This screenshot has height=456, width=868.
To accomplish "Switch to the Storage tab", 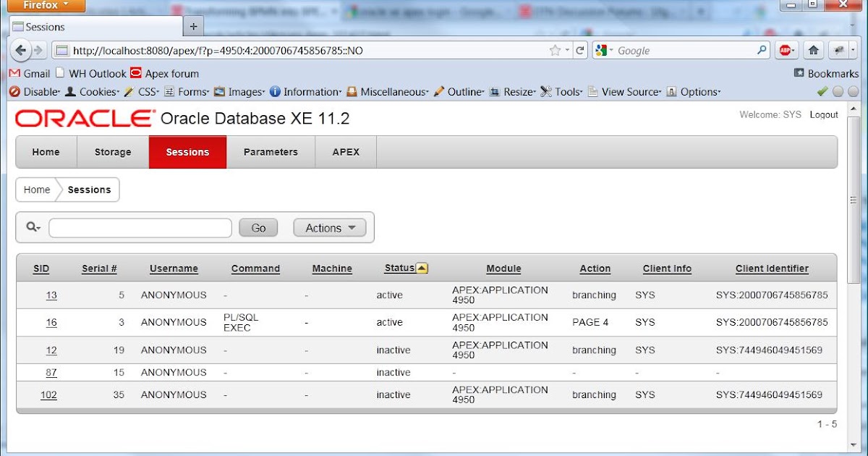I will coord(113,152).
